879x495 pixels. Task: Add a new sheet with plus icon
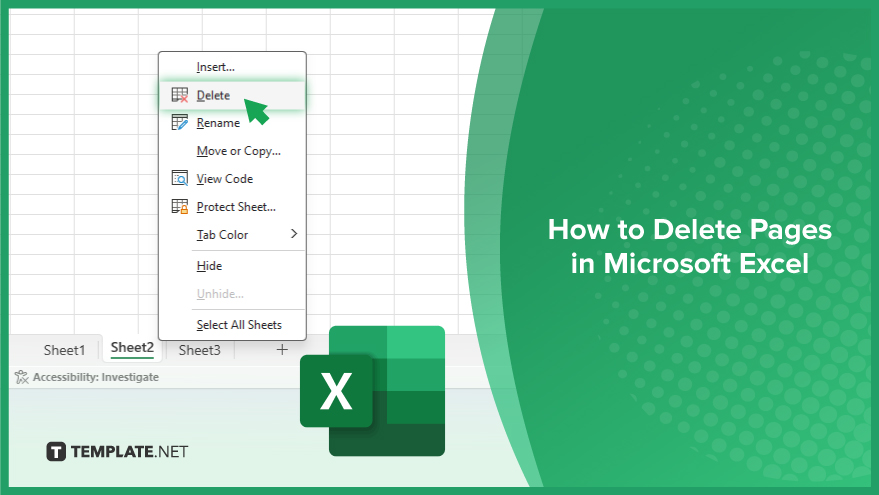click(x=282, y=350)
